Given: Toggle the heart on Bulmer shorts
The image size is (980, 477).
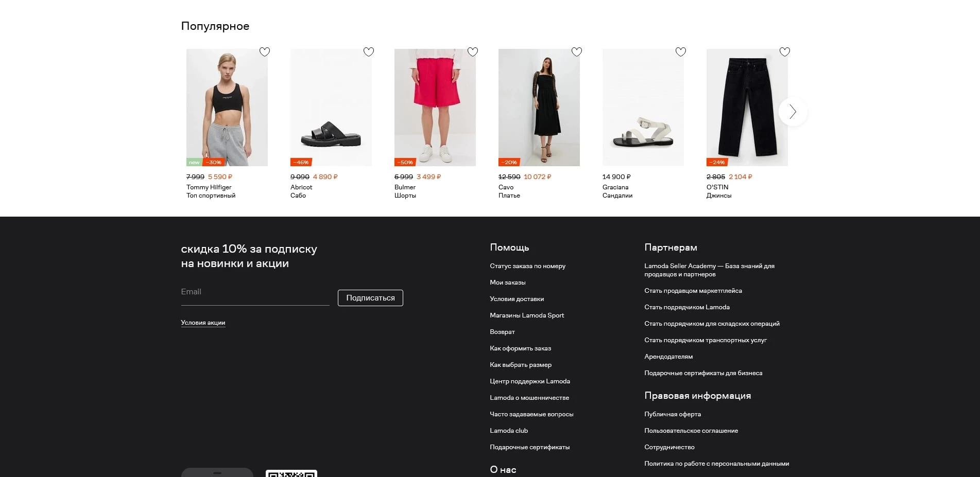Looking at the screenshot, I should click(x=473, y=52).
